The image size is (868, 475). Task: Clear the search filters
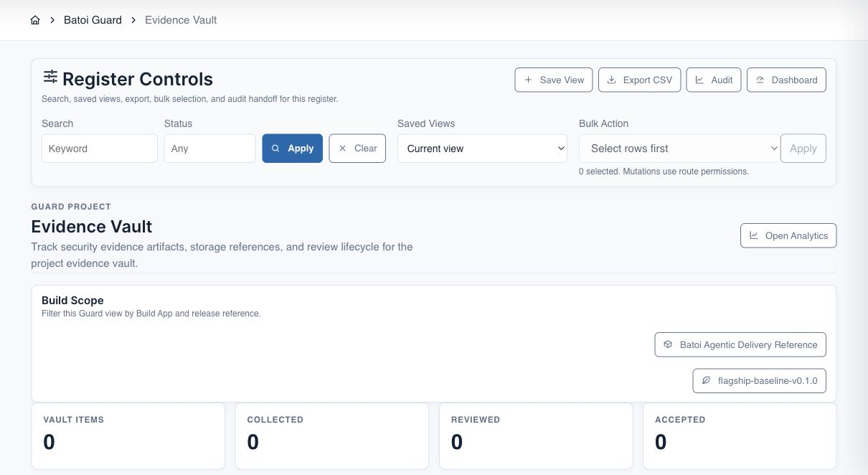357,149
